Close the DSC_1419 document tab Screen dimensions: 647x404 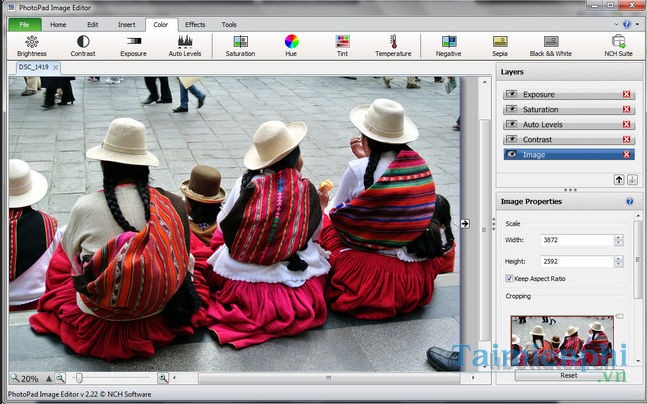tap(55, 67)
